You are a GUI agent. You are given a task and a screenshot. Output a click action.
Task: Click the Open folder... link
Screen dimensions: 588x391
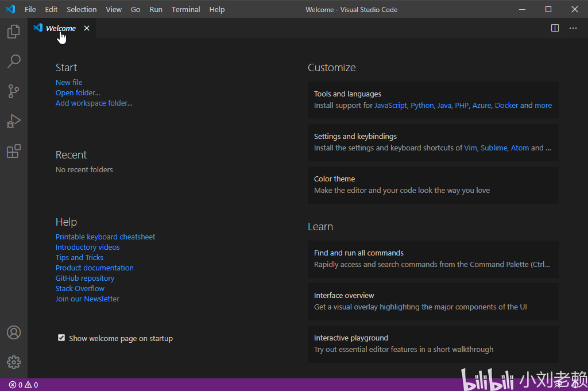click(78, 92)
